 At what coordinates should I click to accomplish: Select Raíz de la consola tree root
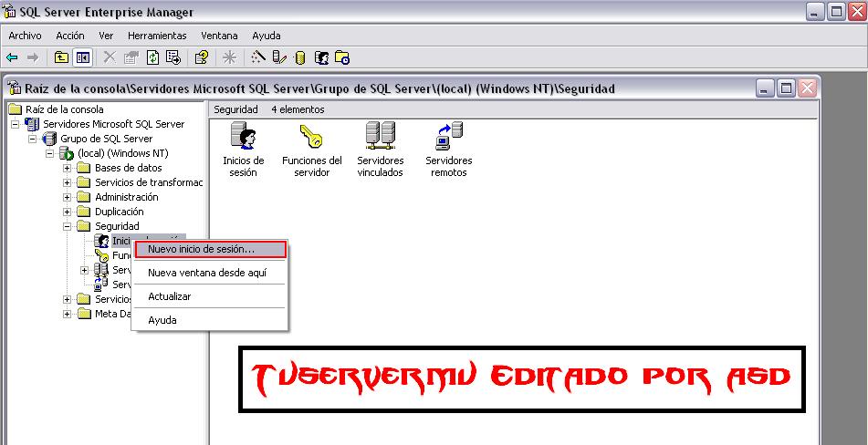coord(64,109)
